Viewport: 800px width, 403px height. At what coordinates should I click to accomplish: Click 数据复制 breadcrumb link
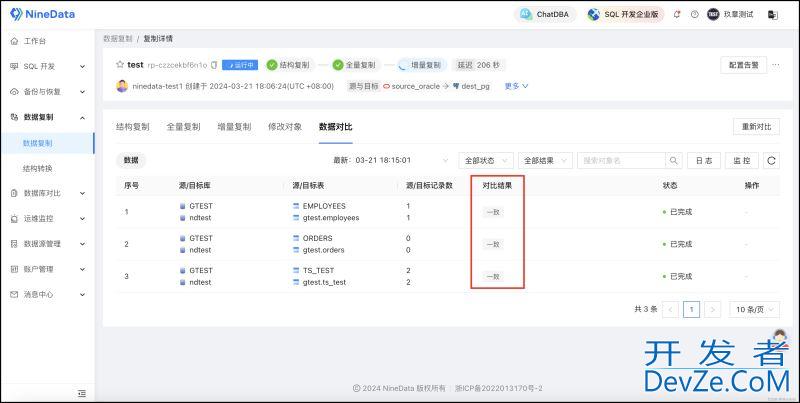point(117,39)
